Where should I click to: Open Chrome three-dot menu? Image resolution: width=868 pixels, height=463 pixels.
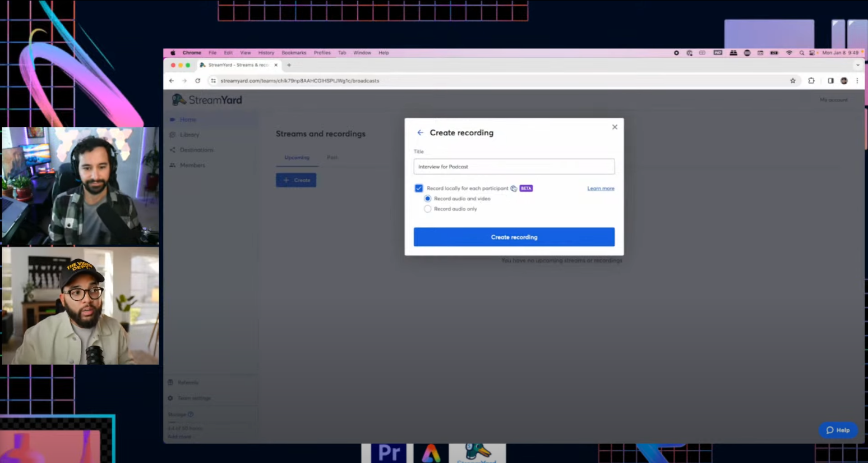coord(857,81)
